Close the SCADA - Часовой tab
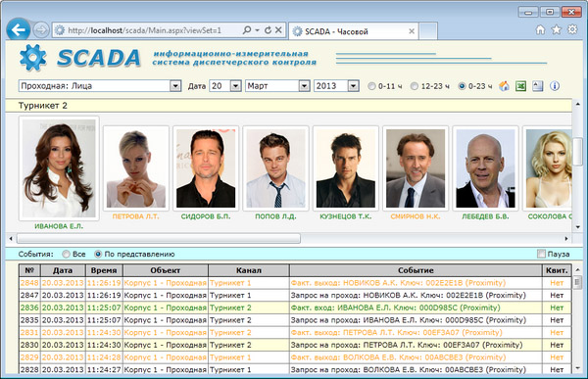 click(x=412, y=31)
